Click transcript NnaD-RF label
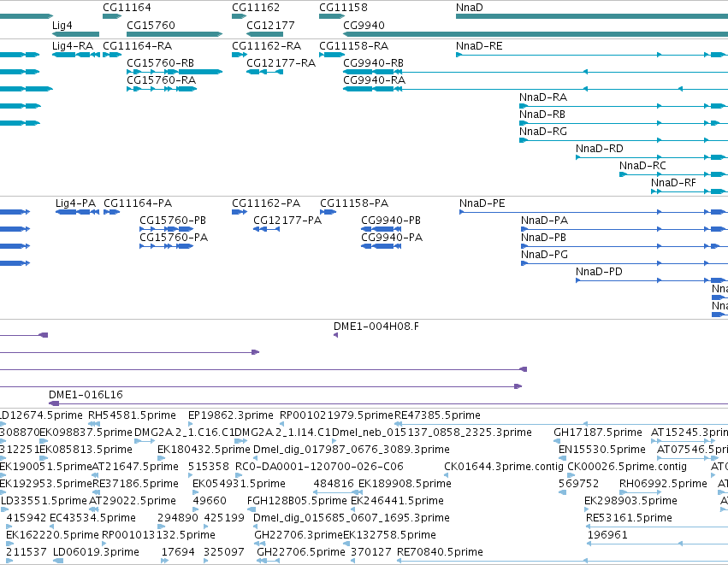728x565 pixels. (x=673, y=183)
